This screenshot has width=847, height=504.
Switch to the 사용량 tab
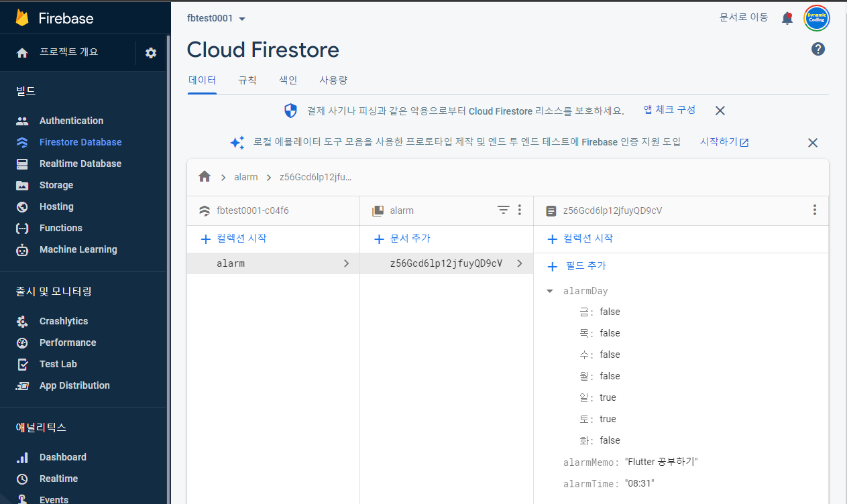pyautogui.click(x=333, y=80)
